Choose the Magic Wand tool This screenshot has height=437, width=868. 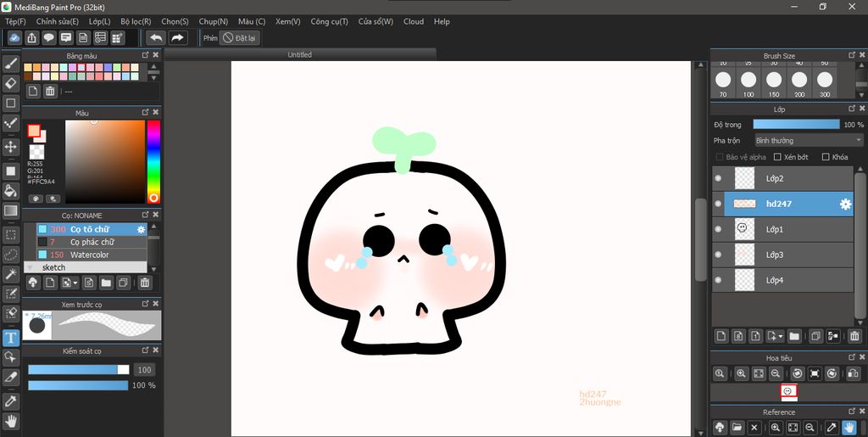[x=10, y=274]
